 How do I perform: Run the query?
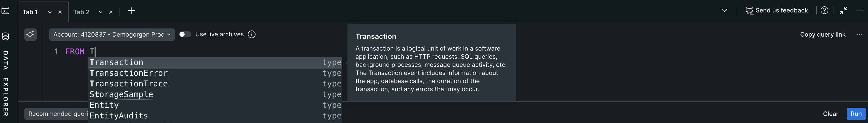[x=856, y=114]
